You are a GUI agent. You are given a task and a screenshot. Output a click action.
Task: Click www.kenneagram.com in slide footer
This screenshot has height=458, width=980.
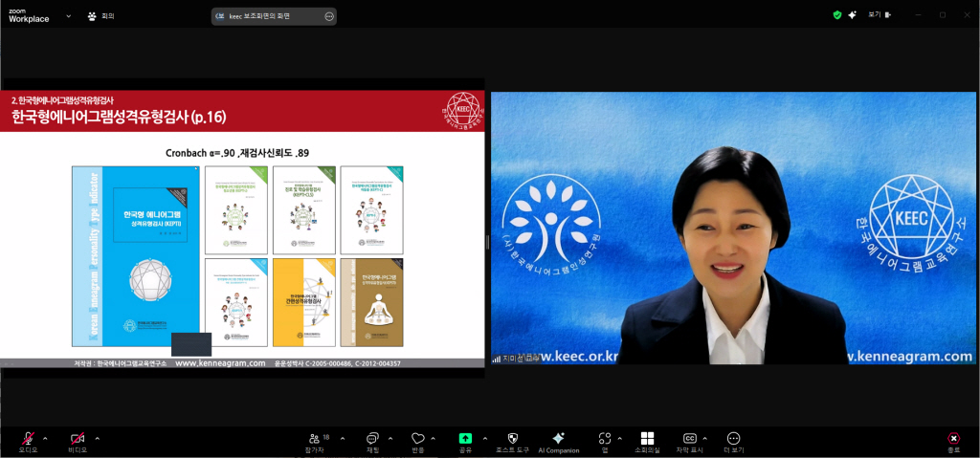tap(221, 363)
